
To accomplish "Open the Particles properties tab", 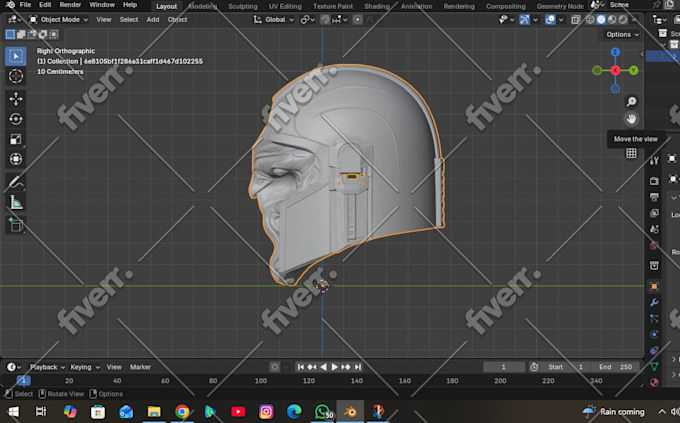I will point(654,318).
